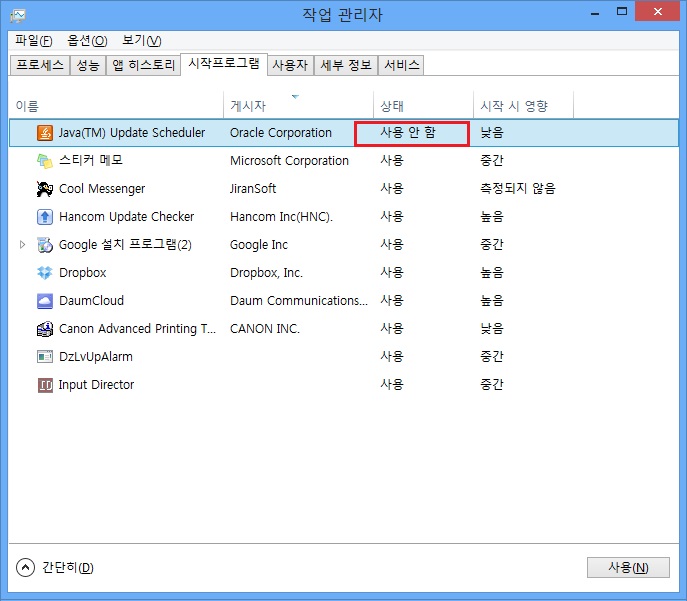Viewport: 687px width, 601px height.
Task: Click the Microsoft Corporation publisher cell
Action: pos(289,161)
